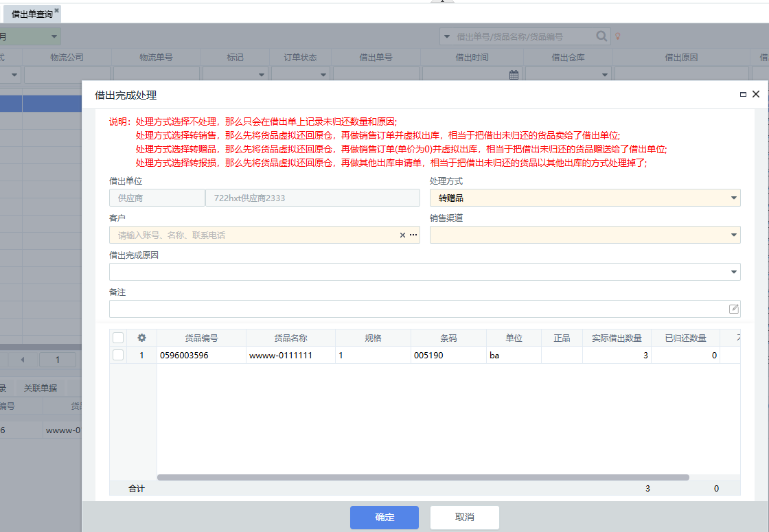Close the 借出单查询 tab
The height and width of the screenshot is (532, 769).
click(x=57, y=10)
